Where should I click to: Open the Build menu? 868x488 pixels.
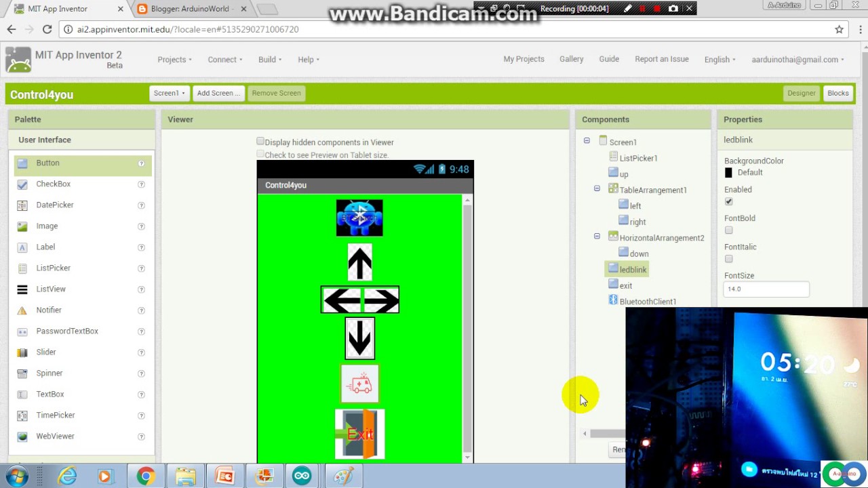click(270, 60)
